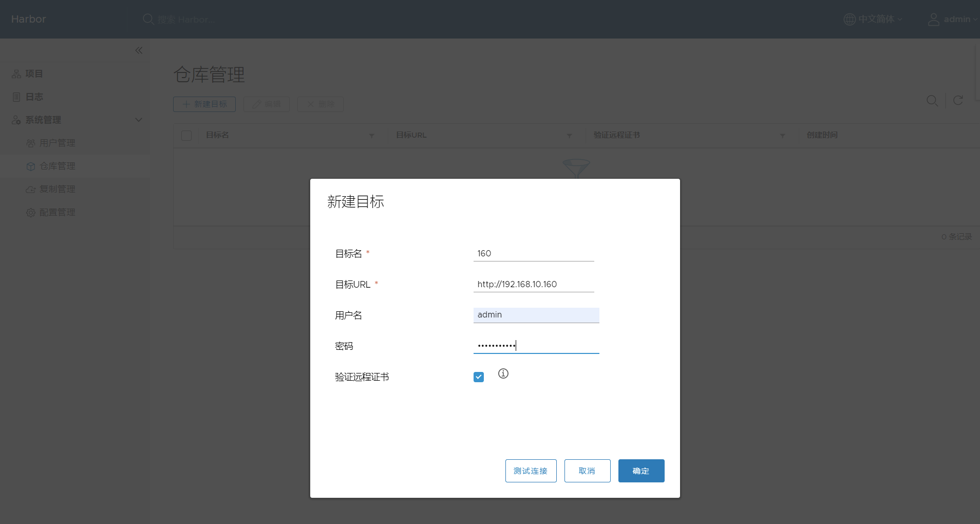Click the admin user avatar icon

tap(933, 19)
